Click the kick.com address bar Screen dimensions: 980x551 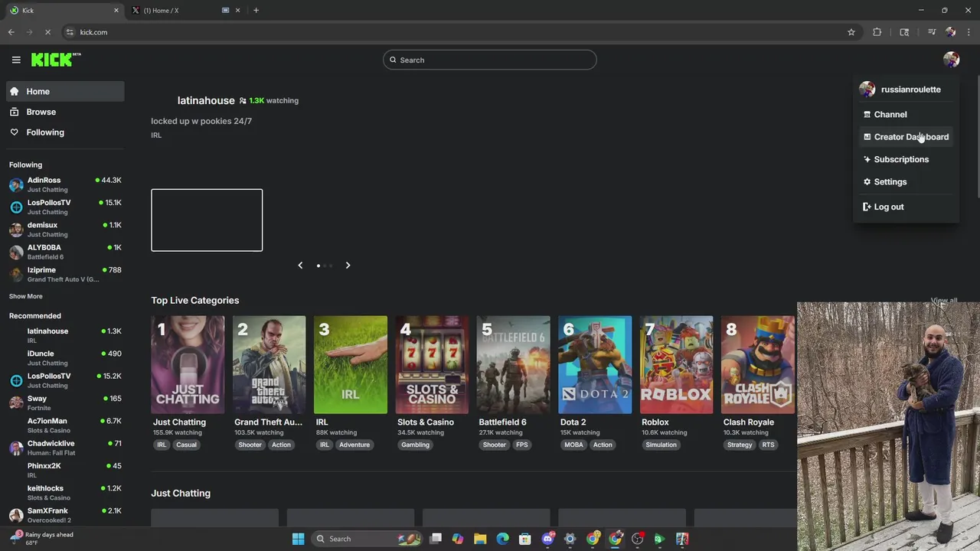click(x=459, y=32)
